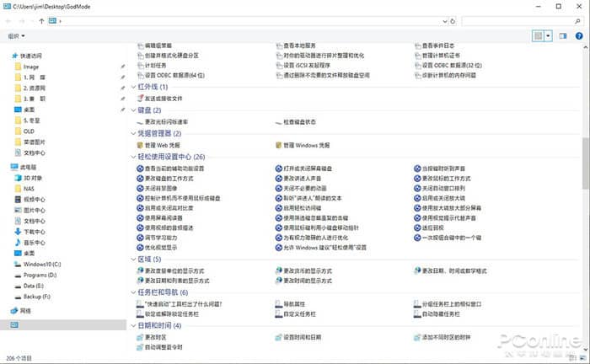Viewport: 590px width, 364px height.
Task: Click the keyboard icon beside 检查键盘状态
Action: click(278, 122)
